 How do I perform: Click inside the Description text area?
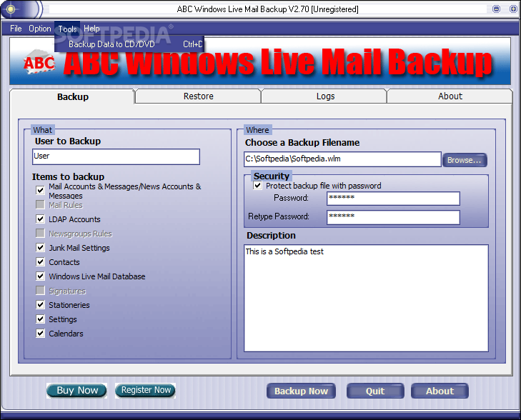point(366,298)
